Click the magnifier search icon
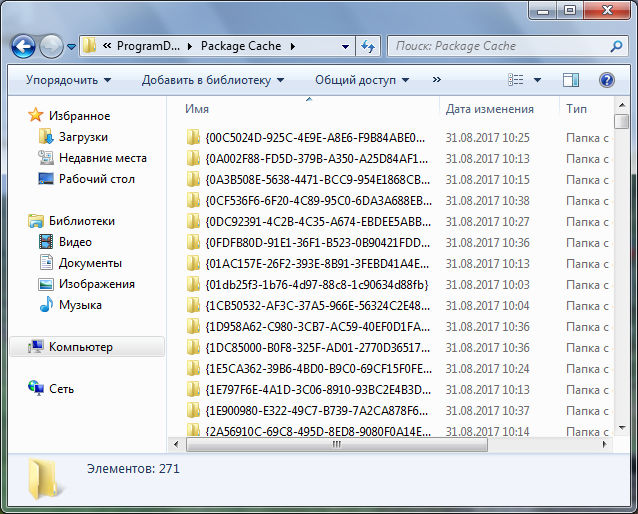 (616, 46)
